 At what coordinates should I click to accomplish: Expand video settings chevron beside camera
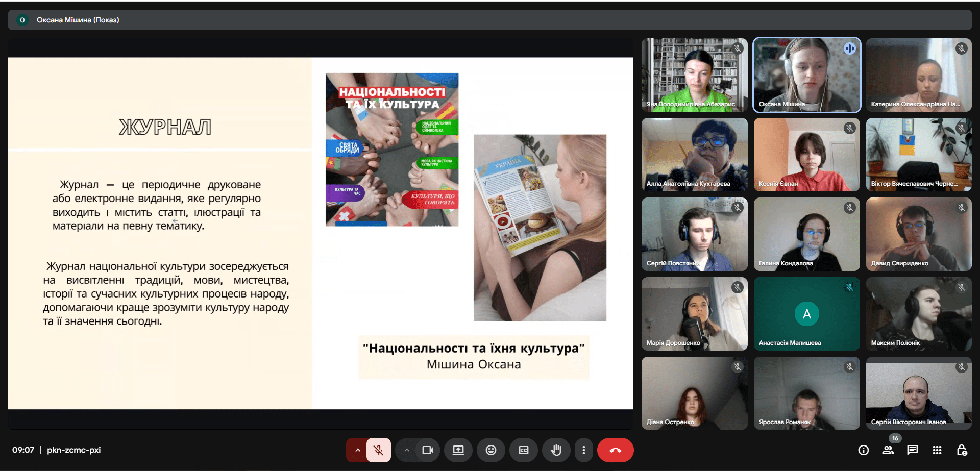click(407, 450)
